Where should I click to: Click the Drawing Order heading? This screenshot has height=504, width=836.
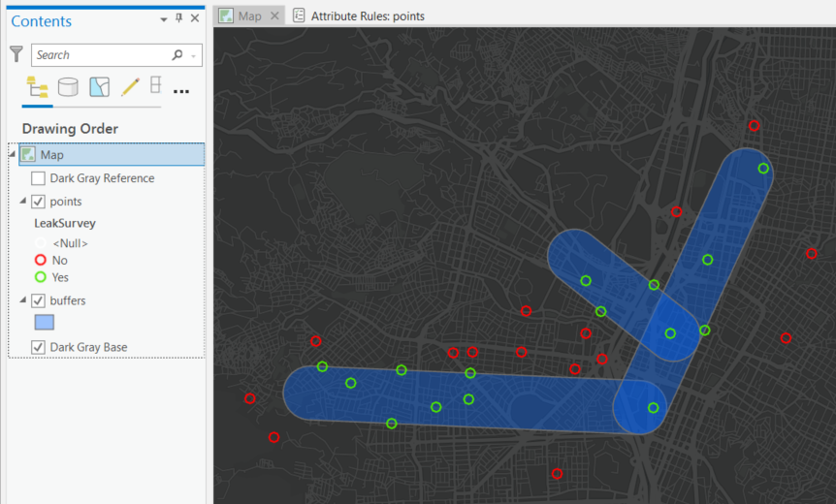[x=70, y=128]
